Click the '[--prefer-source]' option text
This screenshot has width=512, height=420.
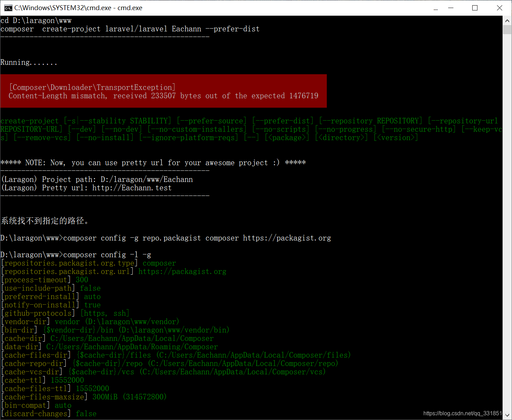click(x=212, y=121)
